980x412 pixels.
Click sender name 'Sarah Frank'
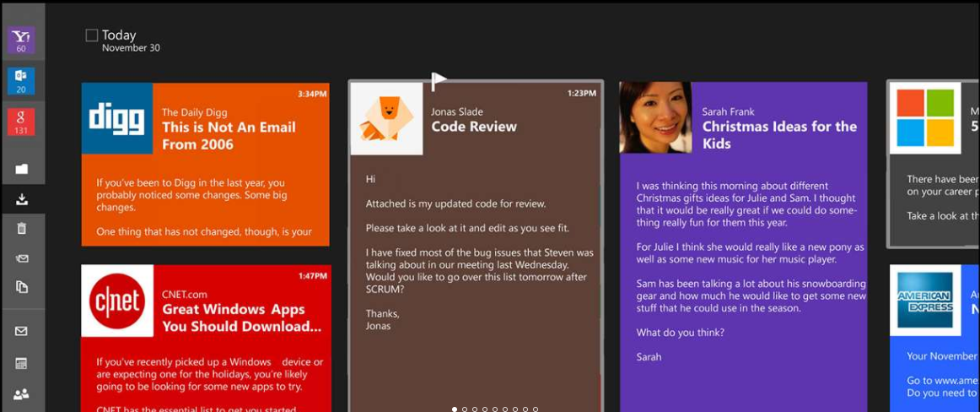(728, 112)
